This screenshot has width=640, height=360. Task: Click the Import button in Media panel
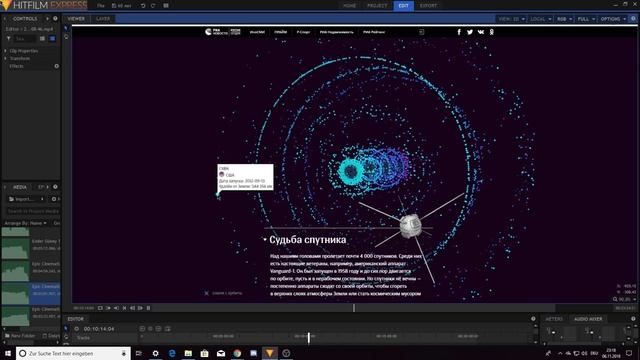point(24,199)
